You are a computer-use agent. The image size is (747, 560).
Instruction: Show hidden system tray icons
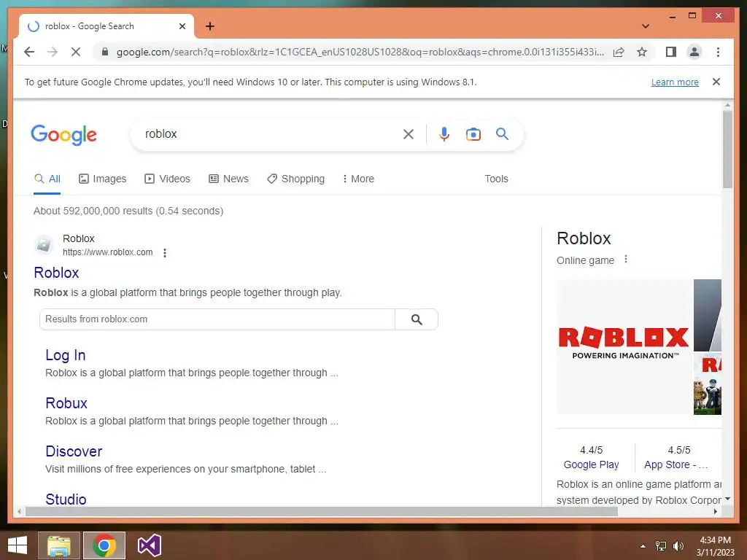(x=643, y=546)
